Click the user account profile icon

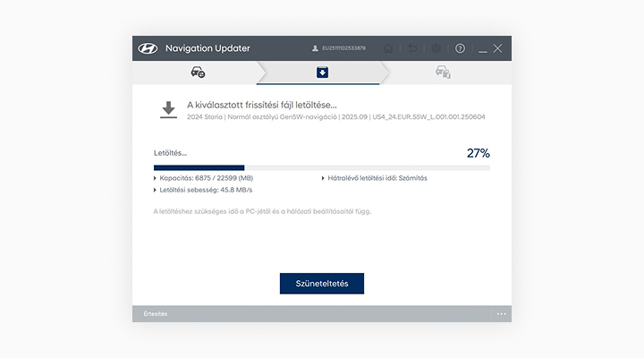click(315, 48)
